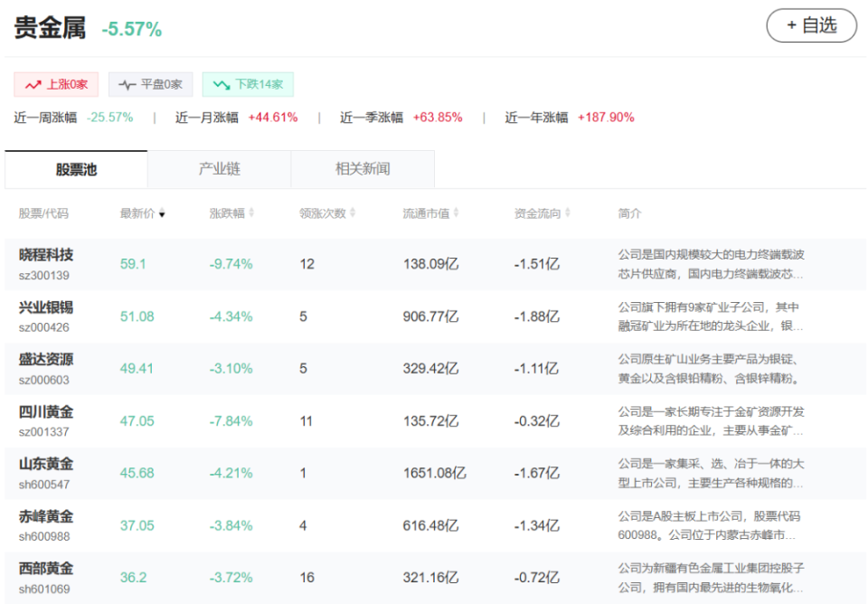Open 兴业银锡 stock link
868x604 pixels.
(46, 307)
